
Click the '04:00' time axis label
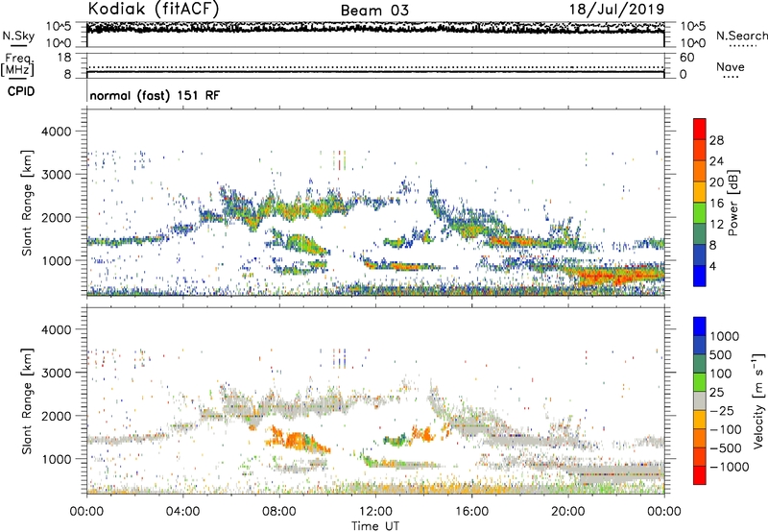point(182,512)
